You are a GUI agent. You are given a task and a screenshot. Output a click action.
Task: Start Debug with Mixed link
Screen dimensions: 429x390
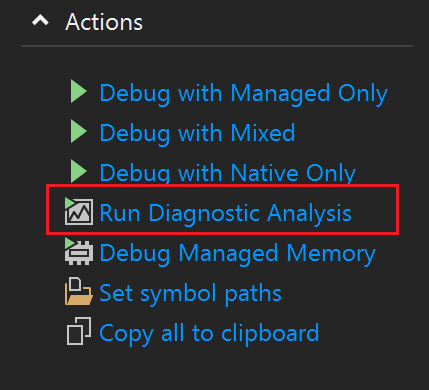pos(197,134)
